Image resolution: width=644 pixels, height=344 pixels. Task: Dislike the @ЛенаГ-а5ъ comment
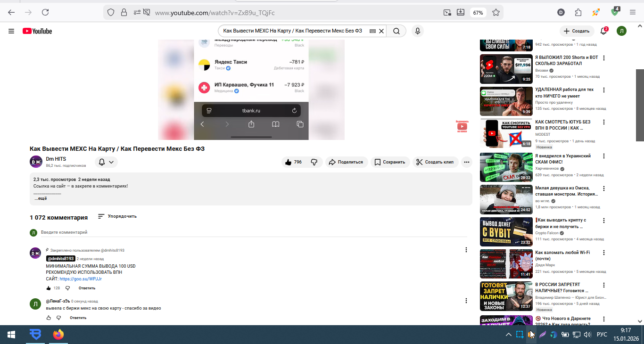(x=58, y=318)
